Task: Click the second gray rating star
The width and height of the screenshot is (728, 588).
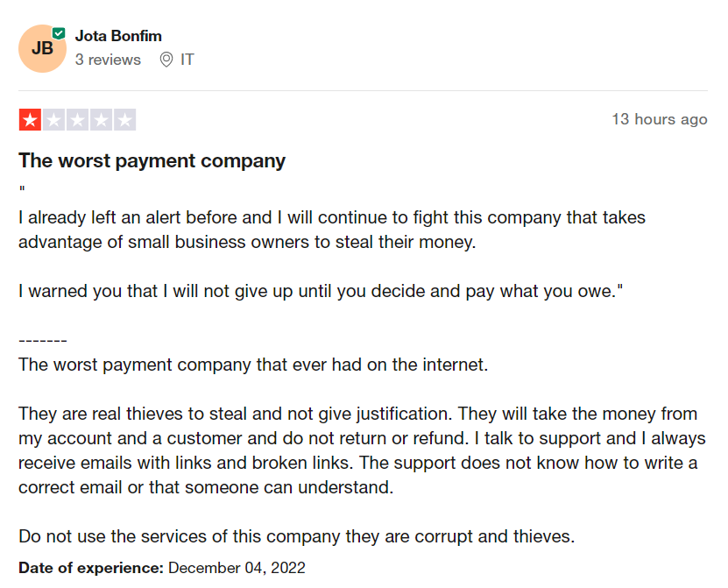Action: click(54, 120)
